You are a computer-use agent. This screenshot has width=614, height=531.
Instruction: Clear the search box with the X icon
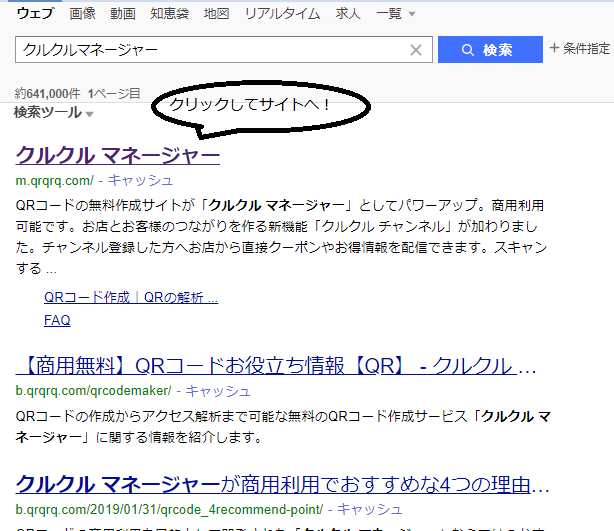point(415,50)
